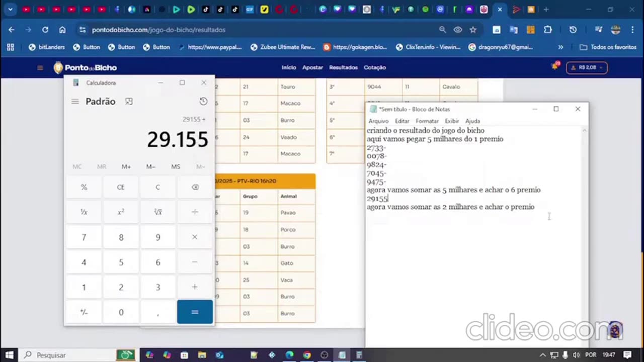Click the site information icon in address bar
The height and width of the screenshot is (362, 644).
[83, 30]
